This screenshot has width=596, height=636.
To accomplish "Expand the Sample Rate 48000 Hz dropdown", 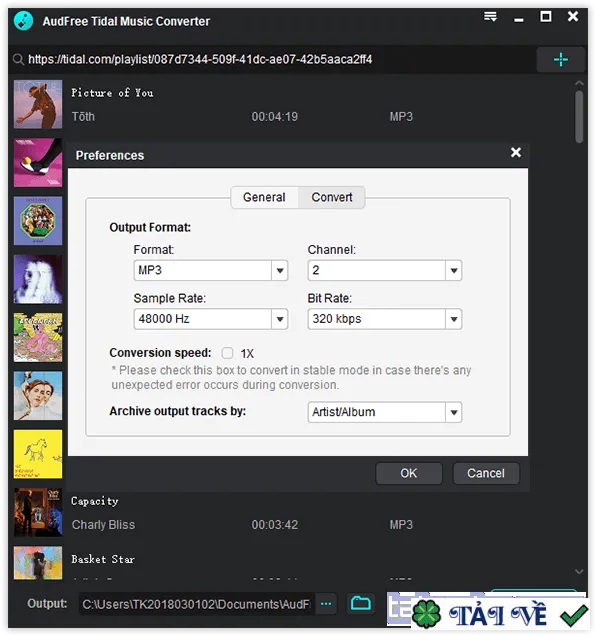I will [x=211, y=319].
